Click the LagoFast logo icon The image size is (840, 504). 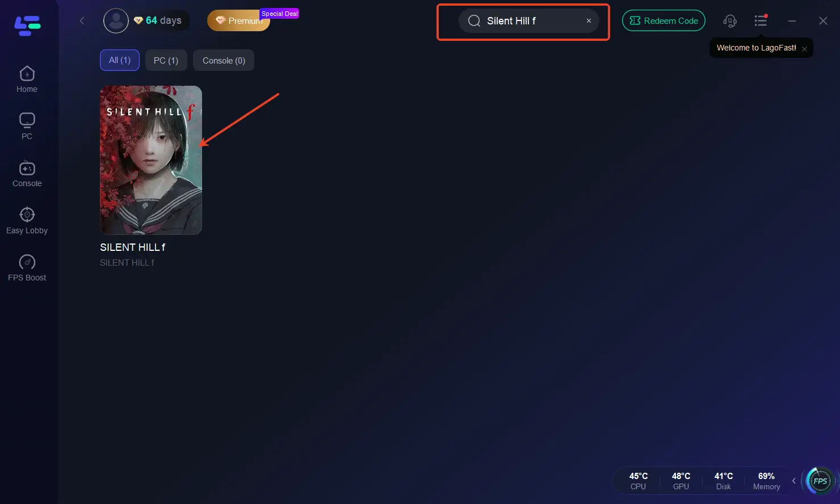[x=27, y=26]
